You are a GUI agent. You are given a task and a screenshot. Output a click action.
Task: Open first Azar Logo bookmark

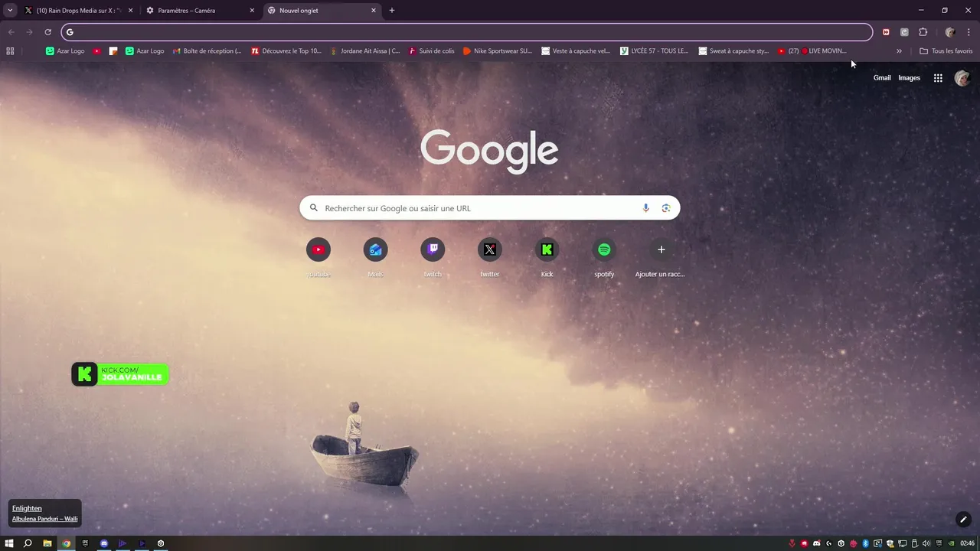pyautogui.click(x=65, y=51)
